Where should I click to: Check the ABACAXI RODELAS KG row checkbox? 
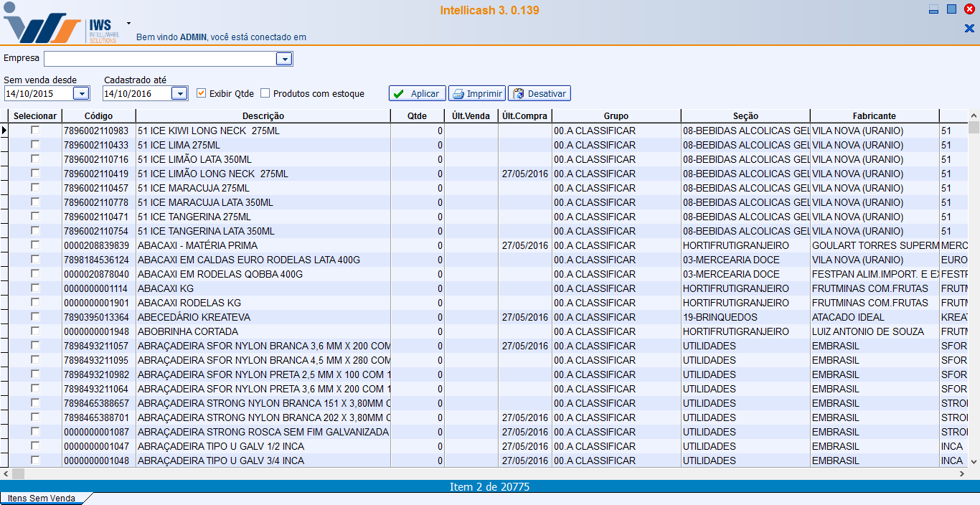pos(34,303)
